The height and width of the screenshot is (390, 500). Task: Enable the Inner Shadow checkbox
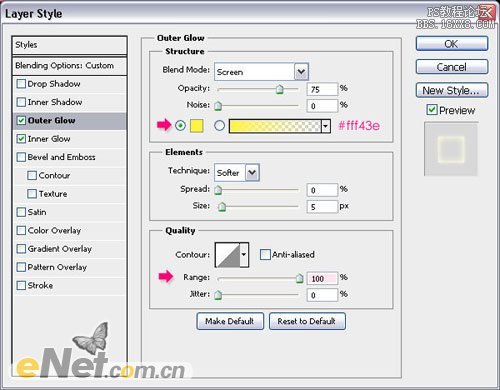click(21, 102)
